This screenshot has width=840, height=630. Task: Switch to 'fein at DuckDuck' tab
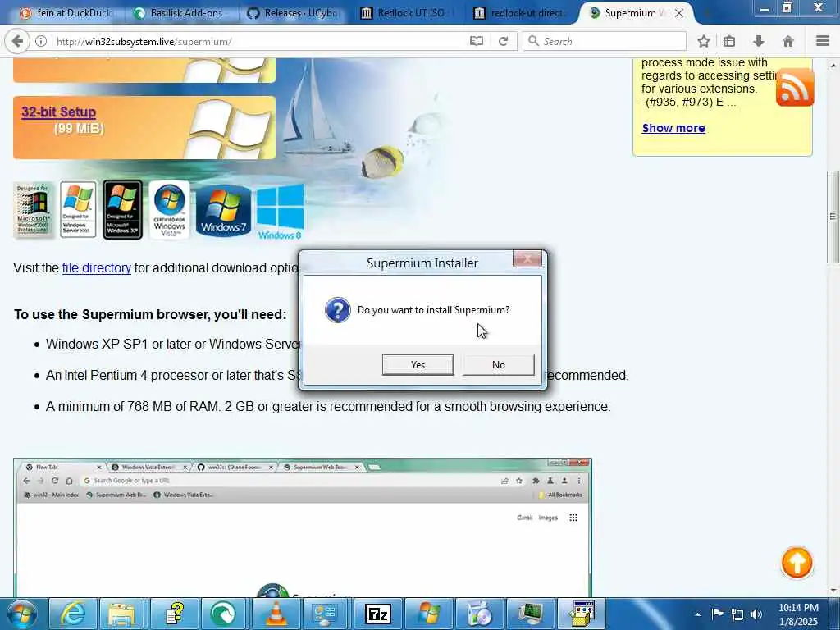[x=66, y=13]
